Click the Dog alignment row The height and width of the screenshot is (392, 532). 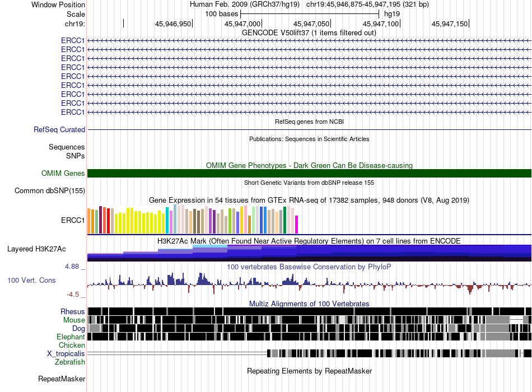tap(309, 328)
